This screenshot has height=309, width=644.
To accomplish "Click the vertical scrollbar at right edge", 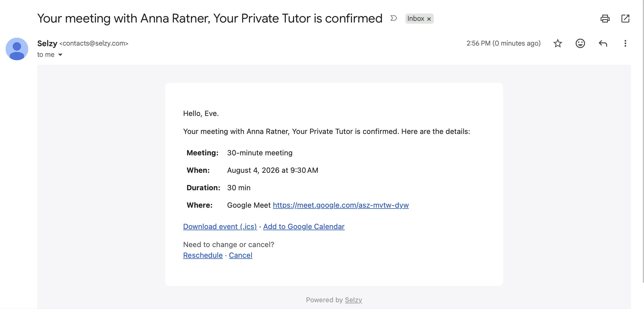I will (643, 141).
